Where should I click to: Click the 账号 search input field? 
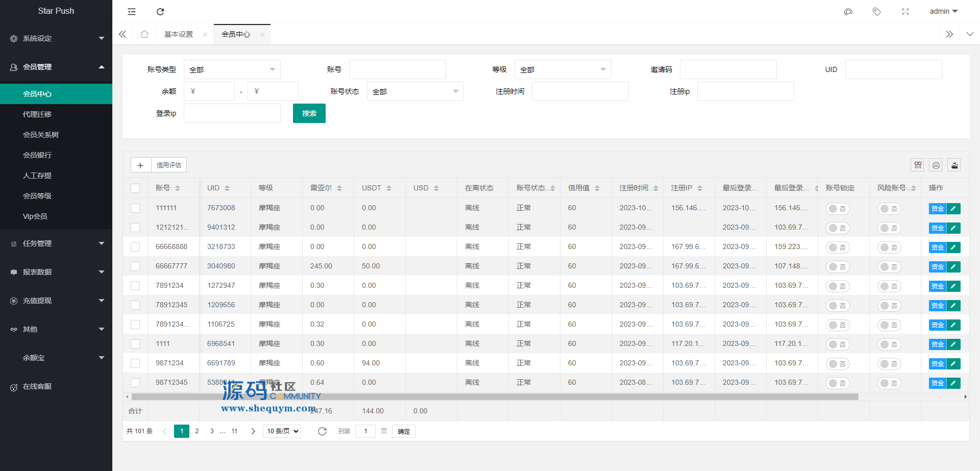[398, 69]
